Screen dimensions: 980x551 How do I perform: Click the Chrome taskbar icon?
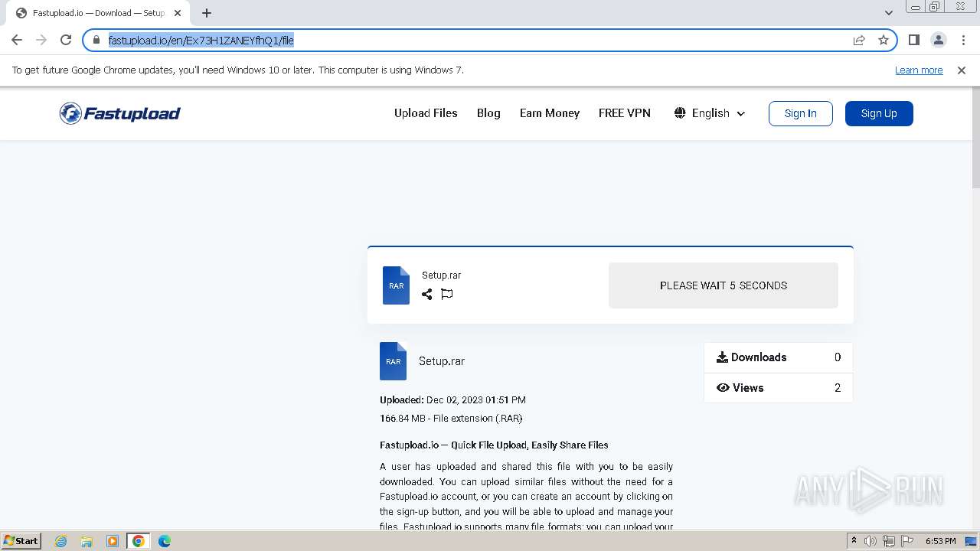[x=139, y=541]
